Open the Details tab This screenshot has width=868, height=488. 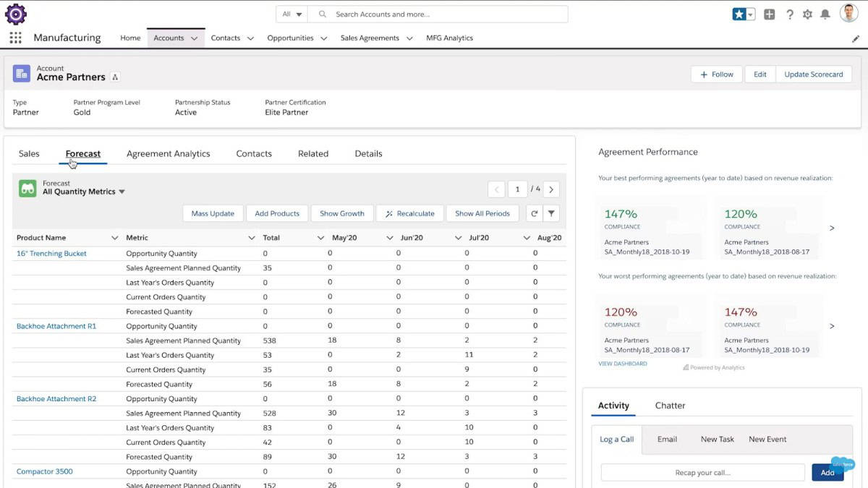point(368,153)
